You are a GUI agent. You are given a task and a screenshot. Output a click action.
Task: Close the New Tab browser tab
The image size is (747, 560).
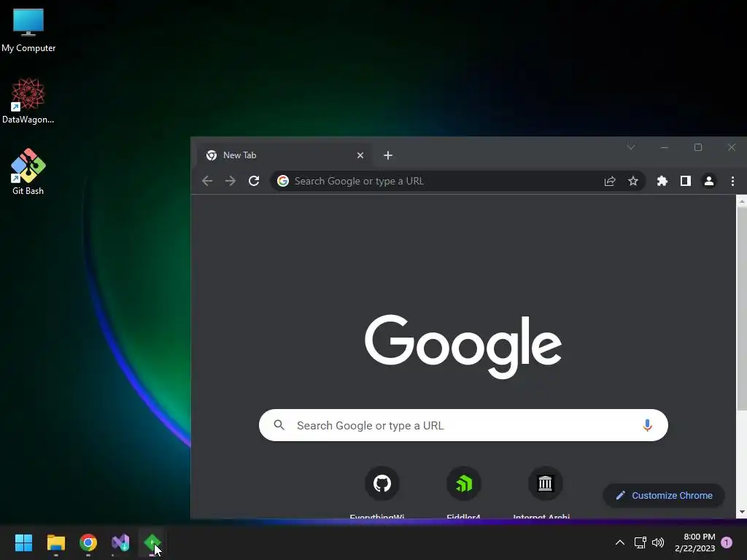[x=360, y=155]
